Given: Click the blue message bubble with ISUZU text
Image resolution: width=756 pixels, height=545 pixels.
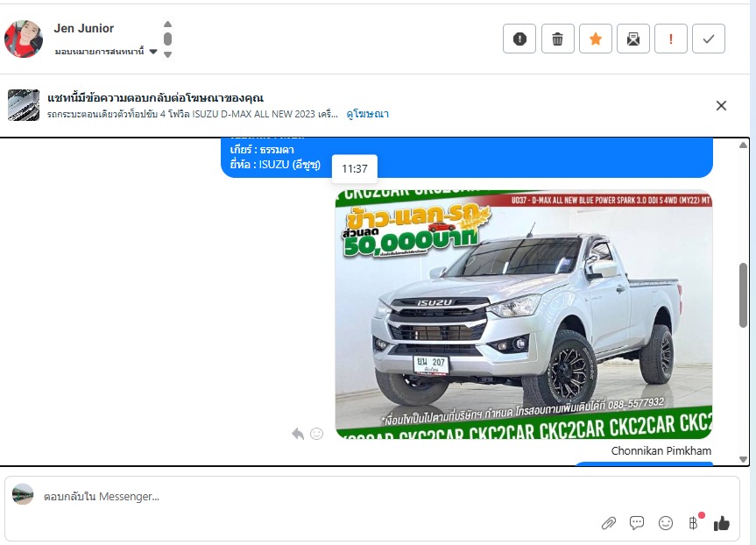Looking at the screenshot, I should click(x=466, y=158).
